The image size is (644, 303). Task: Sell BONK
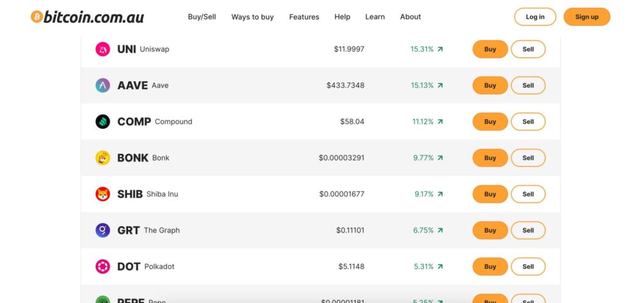coord(528,158)
